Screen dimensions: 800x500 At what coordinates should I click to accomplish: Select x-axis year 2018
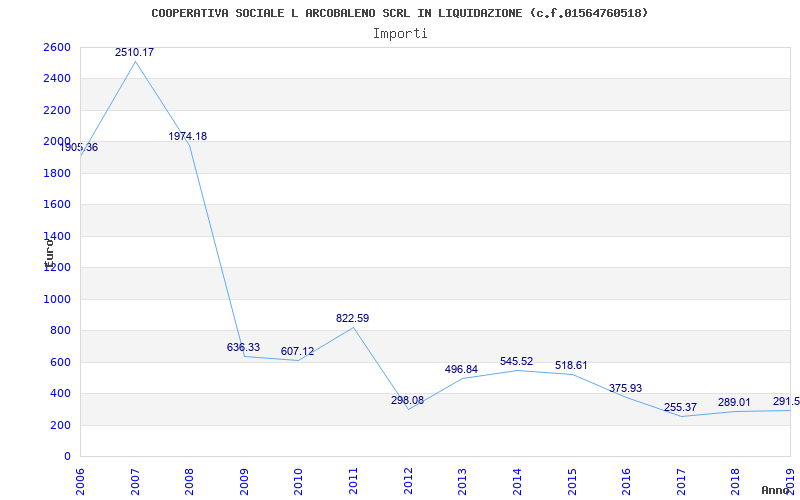coord(735,482)
